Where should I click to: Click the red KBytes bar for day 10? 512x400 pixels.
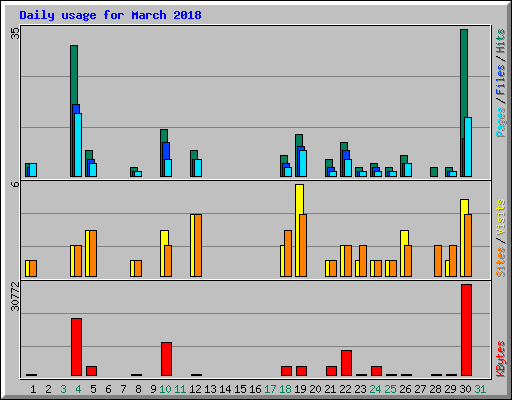pos(166,359)
